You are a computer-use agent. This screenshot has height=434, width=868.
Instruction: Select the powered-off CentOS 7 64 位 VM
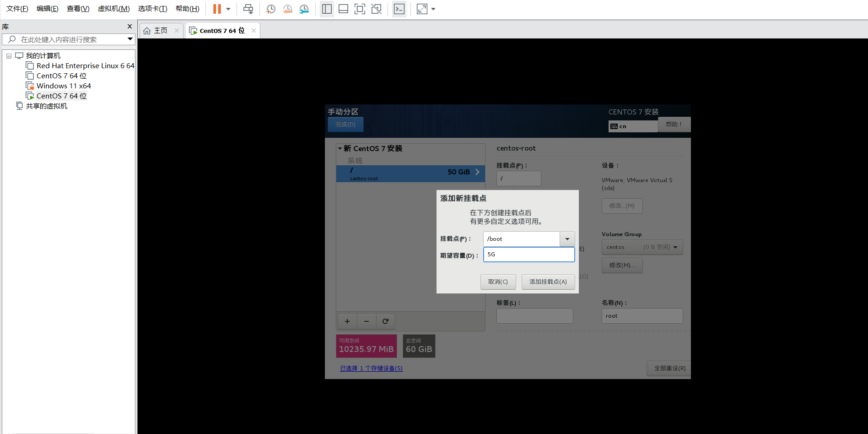pos(57,76)
